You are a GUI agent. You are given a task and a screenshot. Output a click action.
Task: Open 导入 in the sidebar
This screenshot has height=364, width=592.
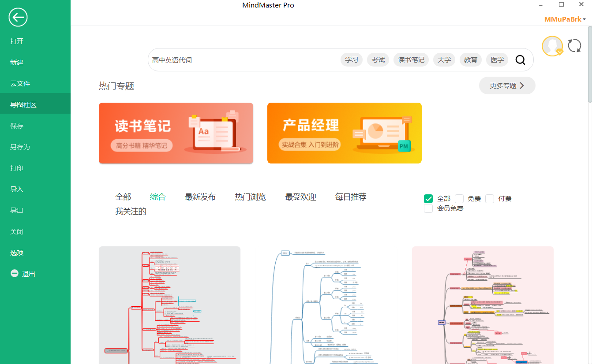35,189
